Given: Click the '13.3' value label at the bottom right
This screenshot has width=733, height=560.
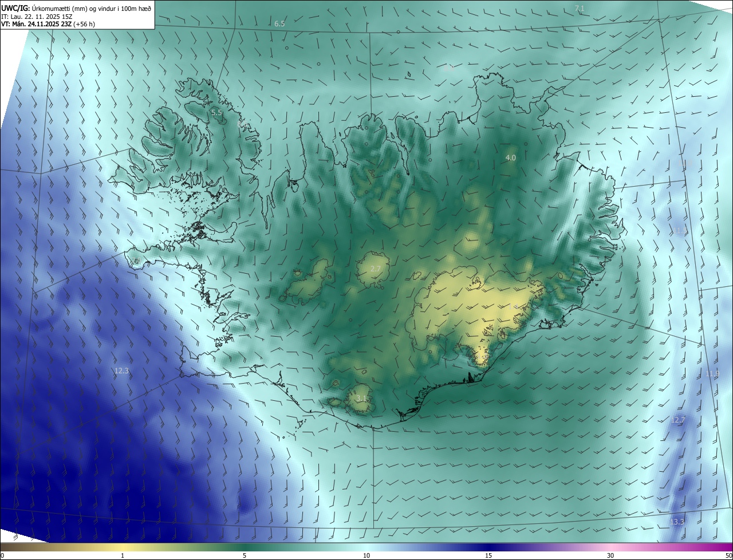Looking at the screenshot, I should [677, 522].
